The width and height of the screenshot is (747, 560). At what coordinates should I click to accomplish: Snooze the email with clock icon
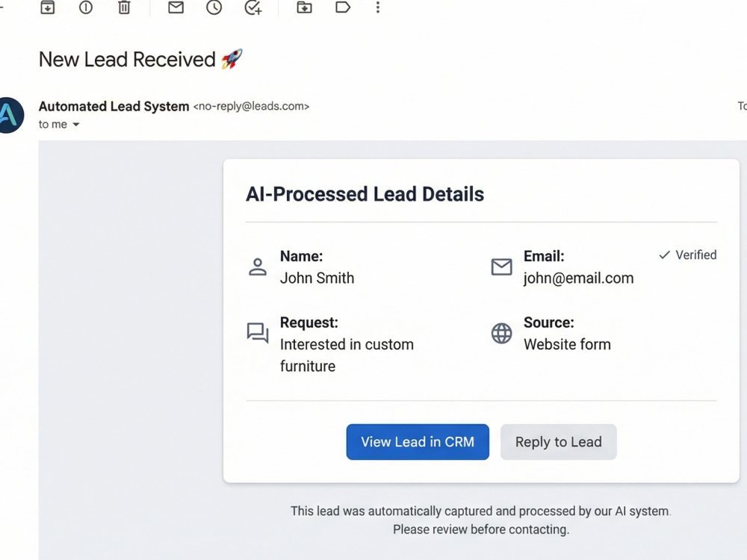(214, 7)
